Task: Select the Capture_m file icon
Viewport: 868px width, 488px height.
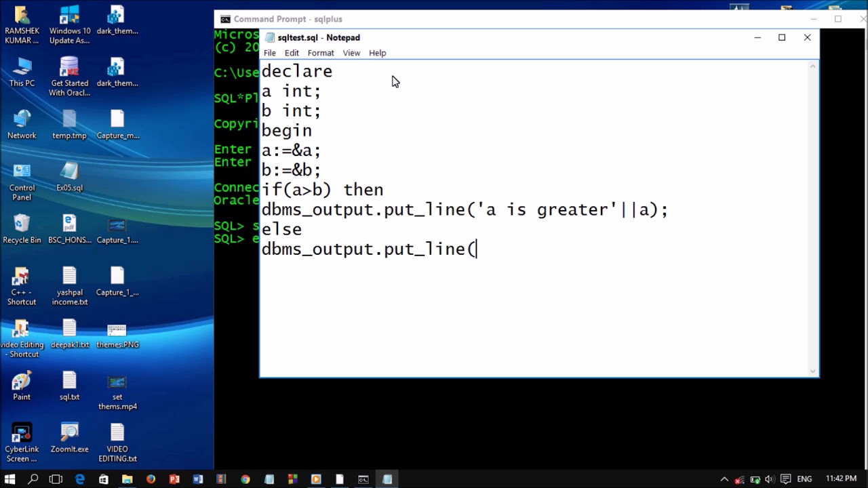Action: [117, 125]
